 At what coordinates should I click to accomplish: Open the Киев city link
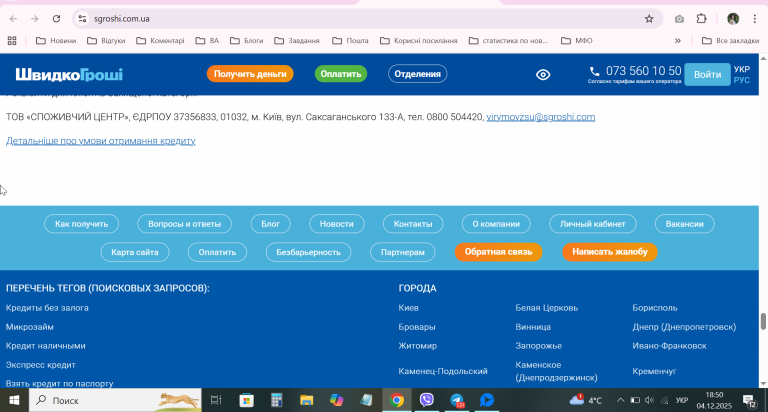[408, 308]
